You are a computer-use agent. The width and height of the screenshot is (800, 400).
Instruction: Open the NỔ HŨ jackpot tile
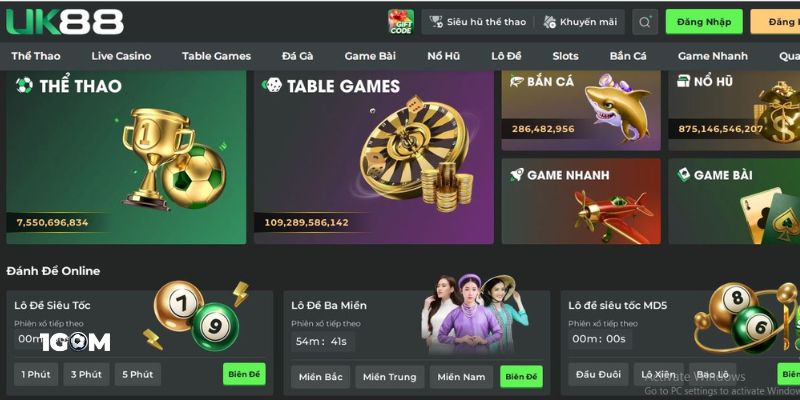click(x=734, y=111)
